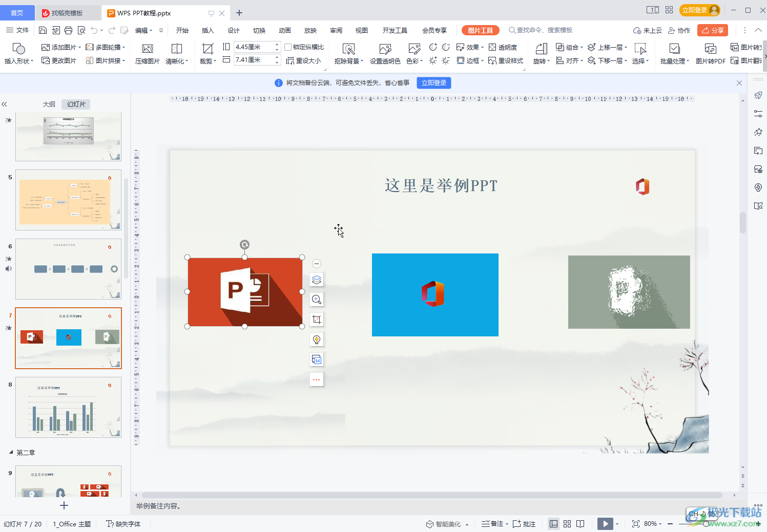Click the settings sliders icon in right sidebar

pos(758,114)
